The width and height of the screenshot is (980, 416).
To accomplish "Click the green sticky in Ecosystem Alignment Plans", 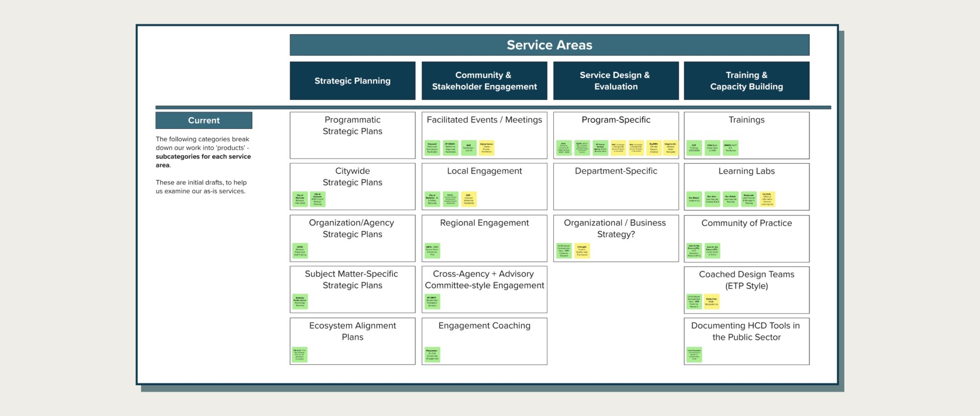I will tap(300, 354).
